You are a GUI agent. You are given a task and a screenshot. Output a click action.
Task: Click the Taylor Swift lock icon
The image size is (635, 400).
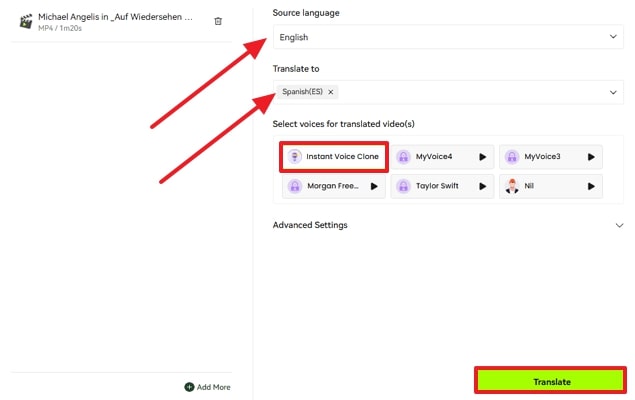pyautogui.click(x=403, y=186)
